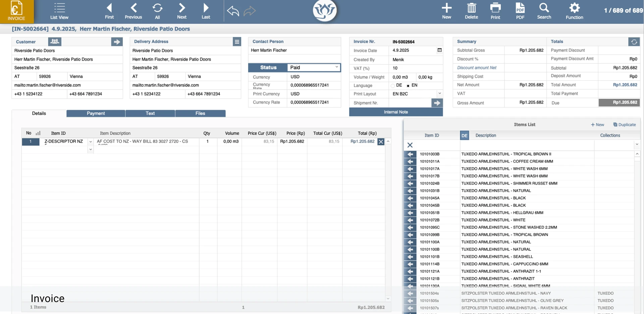Screen dimensions: 644x314
Task: Click the lotus logo home icon
Action: (x=325, y=11)
